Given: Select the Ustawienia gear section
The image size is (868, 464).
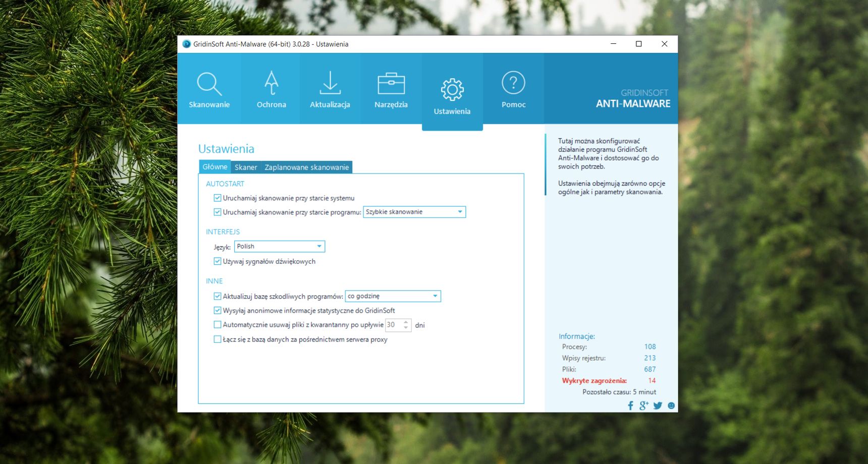Looking at the screenshot, I should 452,93.
